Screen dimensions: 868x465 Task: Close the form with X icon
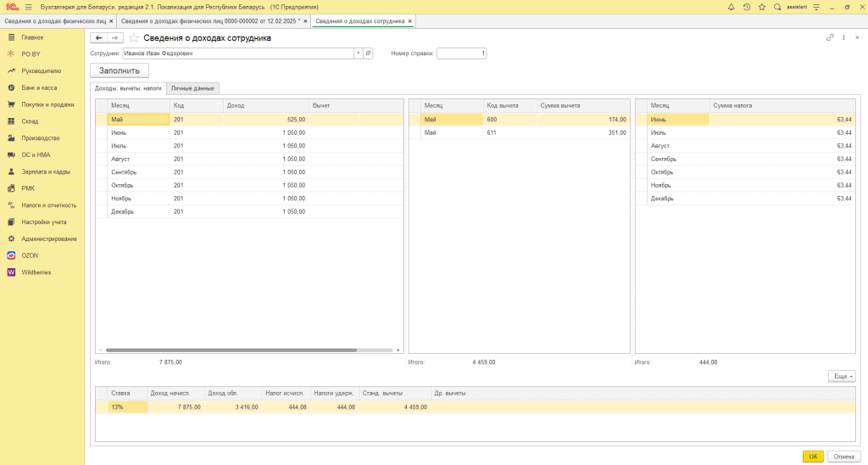point(857,37)
